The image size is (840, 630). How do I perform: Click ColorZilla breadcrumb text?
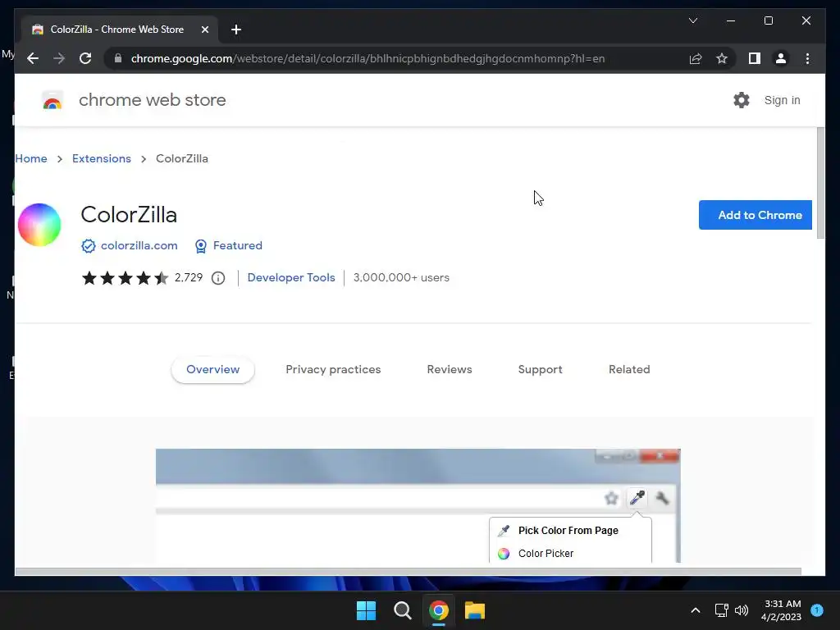[x=181, y=158]
